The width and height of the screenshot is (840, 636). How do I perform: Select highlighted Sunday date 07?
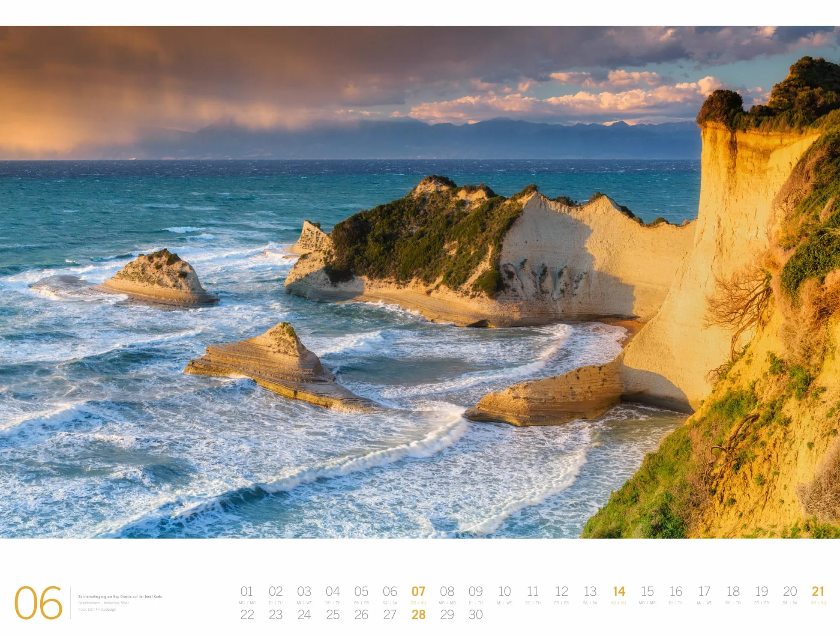[418, 591]
